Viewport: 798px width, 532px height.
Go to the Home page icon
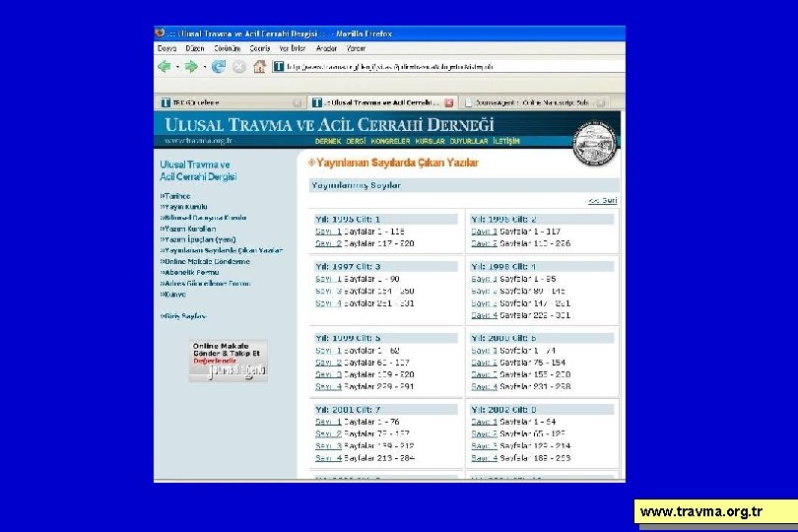[x=259, y=67]
